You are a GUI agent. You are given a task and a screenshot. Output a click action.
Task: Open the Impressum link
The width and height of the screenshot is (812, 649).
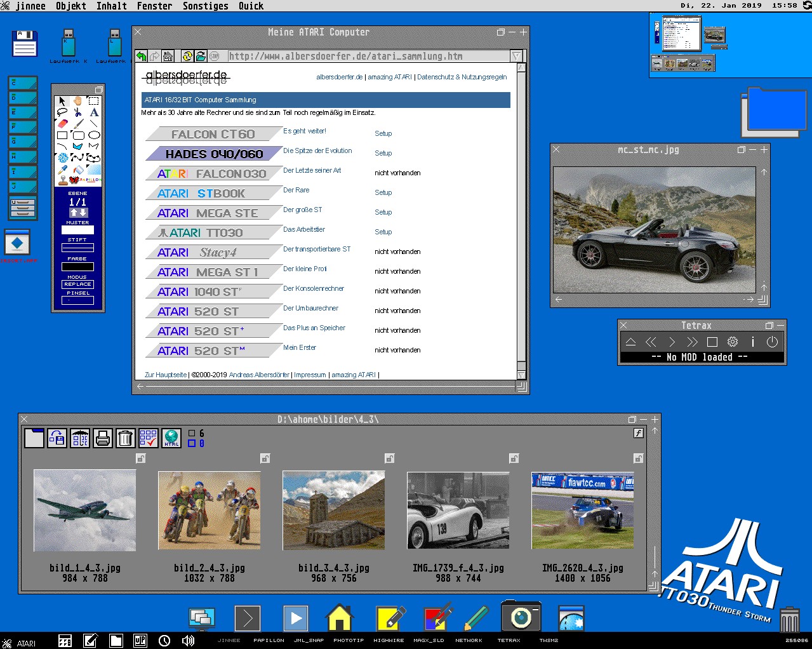(310, 375)
